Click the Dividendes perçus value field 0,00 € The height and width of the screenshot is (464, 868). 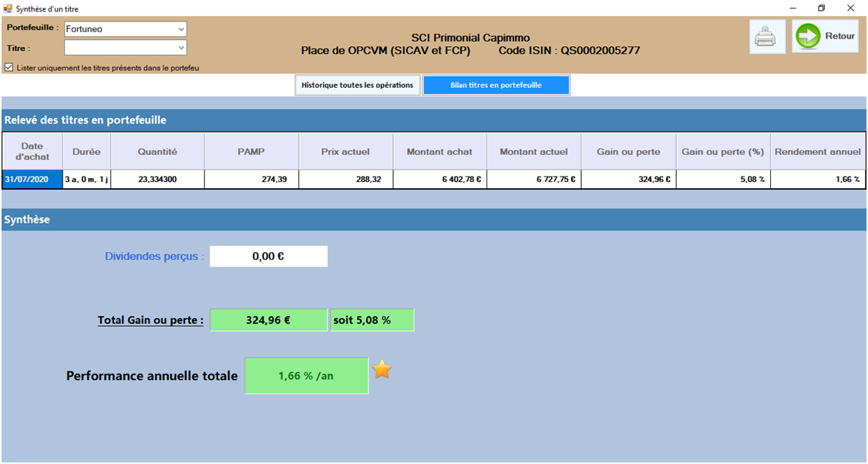(268, 257)
